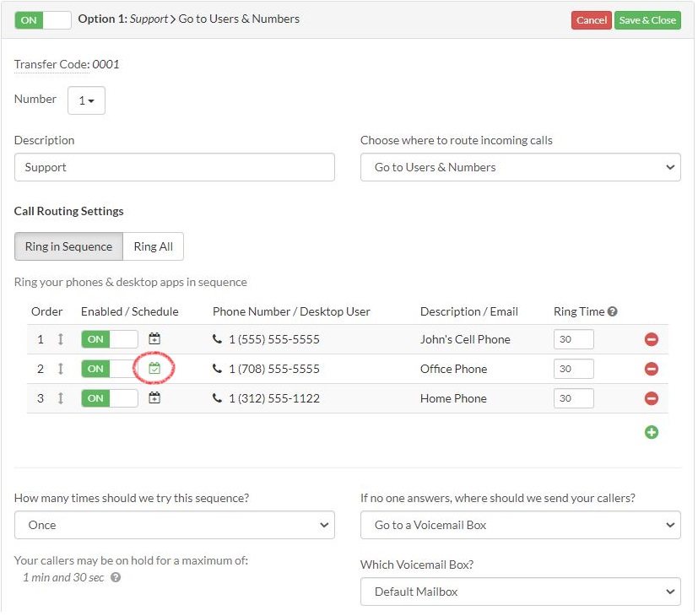Open the Number selector dropdown

[x=86, y=100]
